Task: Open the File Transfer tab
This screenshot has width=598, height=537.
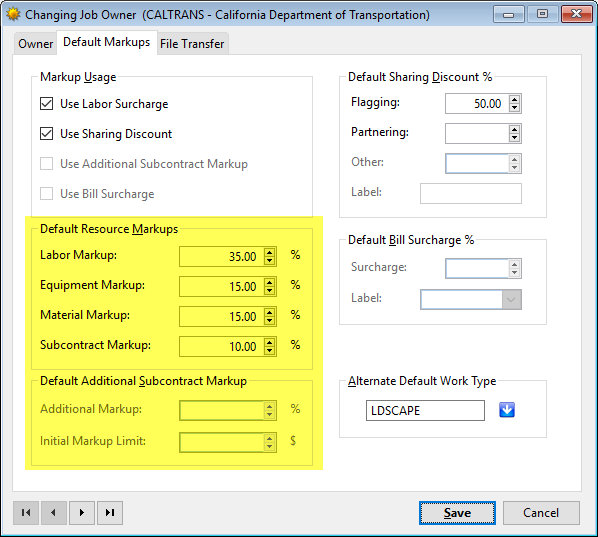Action: (192, 44)
